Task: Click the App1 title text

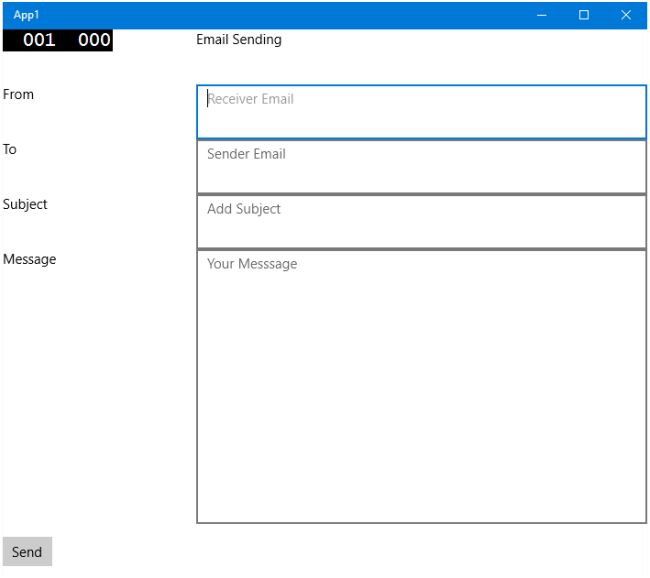Action: pyautogui.click(x=26, y=15)
